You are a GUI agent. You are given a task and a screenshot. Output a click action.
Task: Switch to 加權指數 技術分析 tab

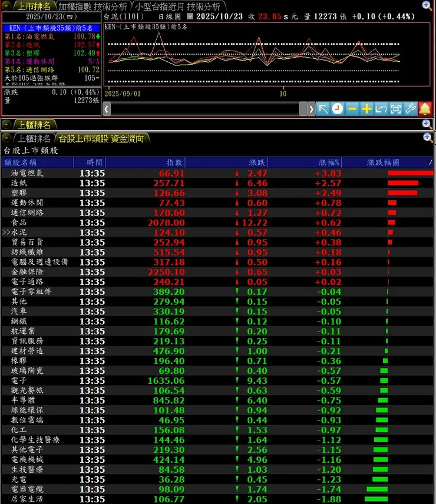93,6
